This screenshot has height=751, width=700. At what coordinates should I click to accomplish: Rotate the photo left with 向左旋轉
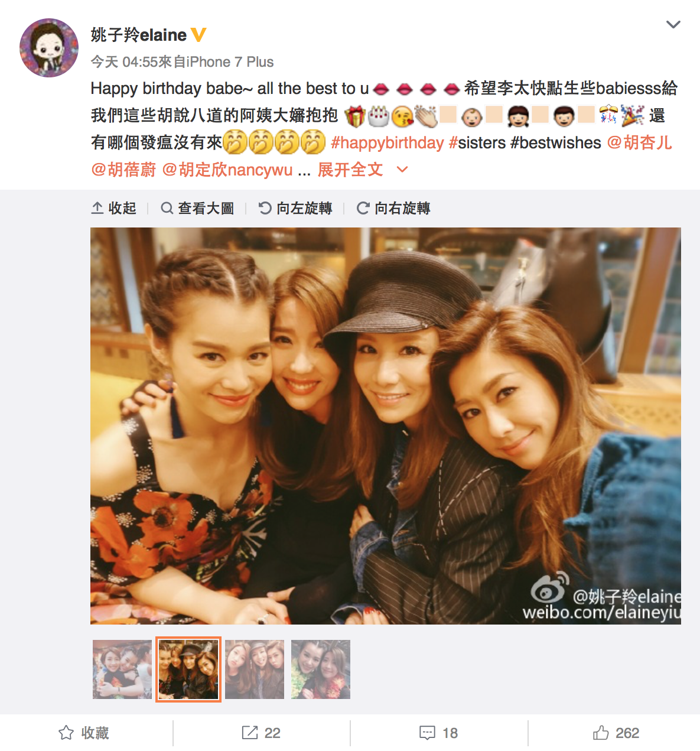coord(295,208)
